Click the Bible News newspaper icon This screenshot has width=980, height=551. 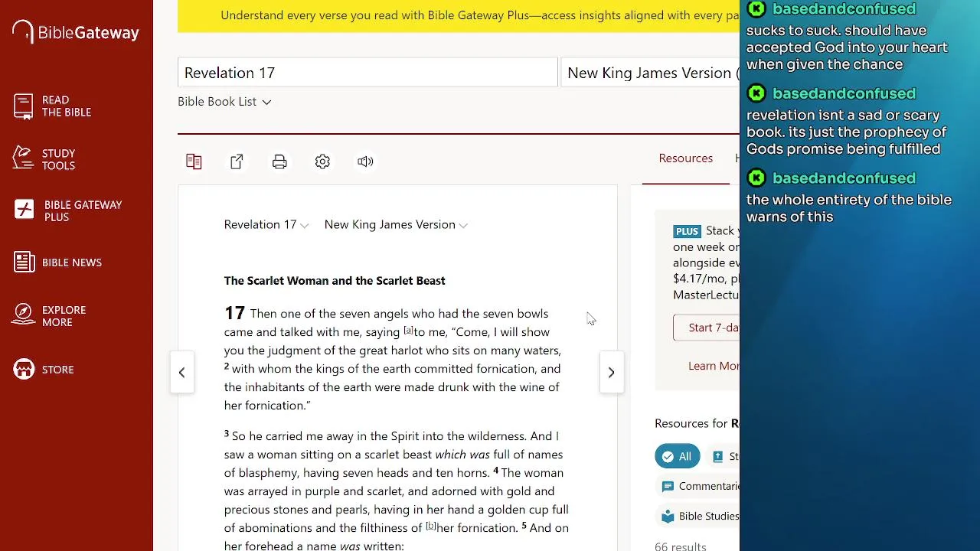click(x=24, y=262)
